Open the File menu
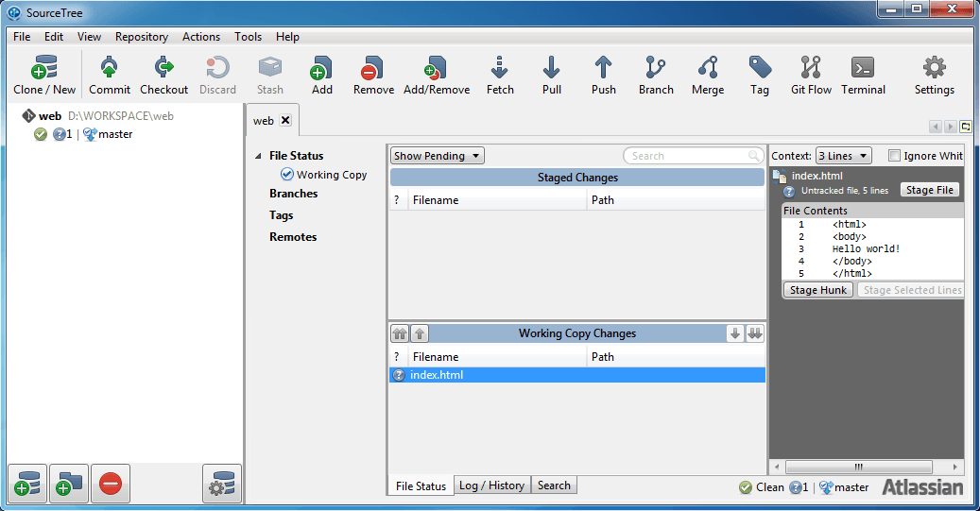The height and width of the screenshot is (511, 980). [x=22, y=37]
